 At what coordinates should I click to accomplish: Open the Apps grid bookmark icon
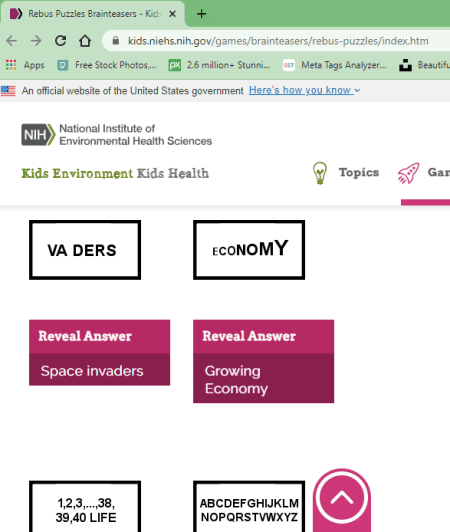click(x=11, y=65)
